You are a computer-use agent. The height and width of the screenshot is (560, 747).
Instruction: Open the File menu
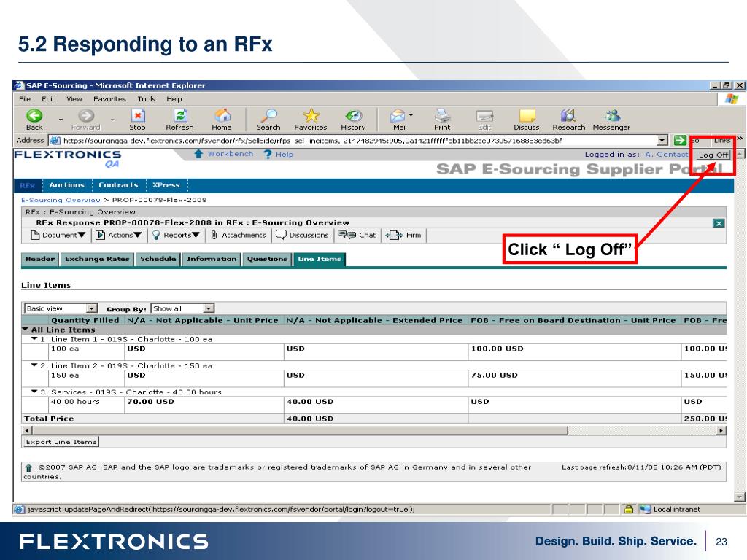[x=25, y=99]
